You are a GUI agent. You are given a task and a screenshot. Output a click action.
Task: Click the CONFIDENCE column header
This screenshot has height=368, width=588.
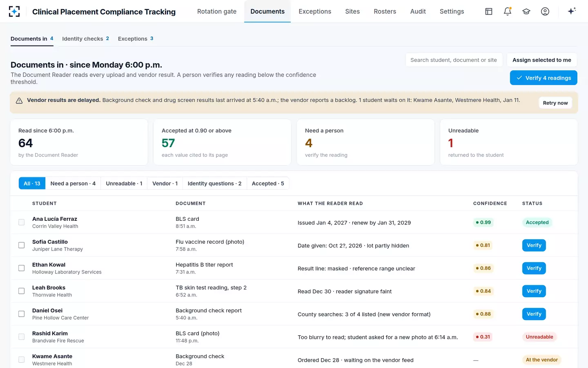click(490, 204)
